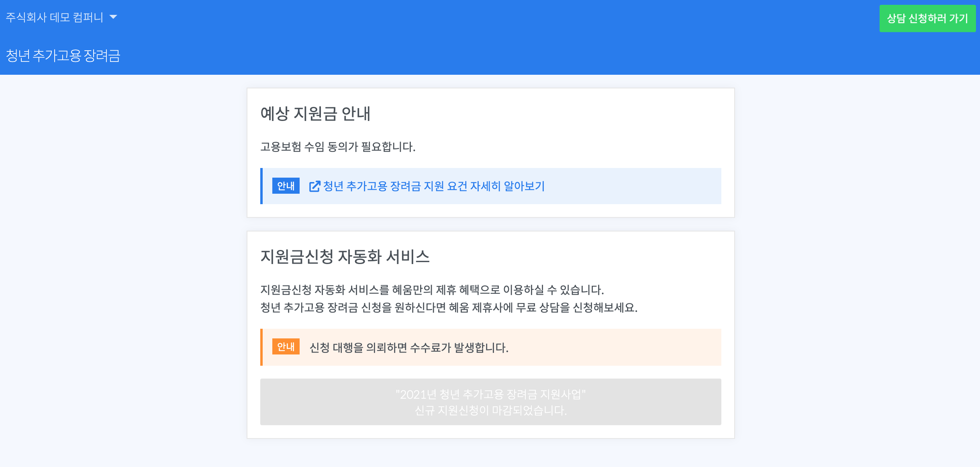Click the orange 안내 badge
Image resolution: width=980 pixels, height=467 pixels.
coord(286,347)
